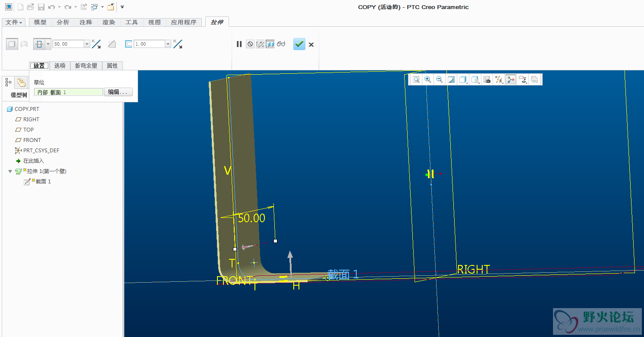The width and height of the screenshot is (644, 337).
Task: Toggle extrude as surface option
Action: click(x=25, y=44)
